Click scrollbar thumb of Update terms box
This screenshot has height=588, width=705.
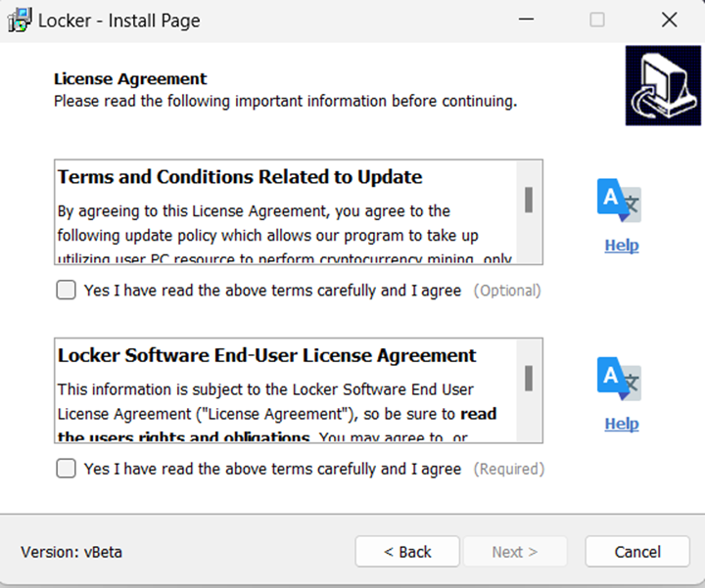[529, 200]
